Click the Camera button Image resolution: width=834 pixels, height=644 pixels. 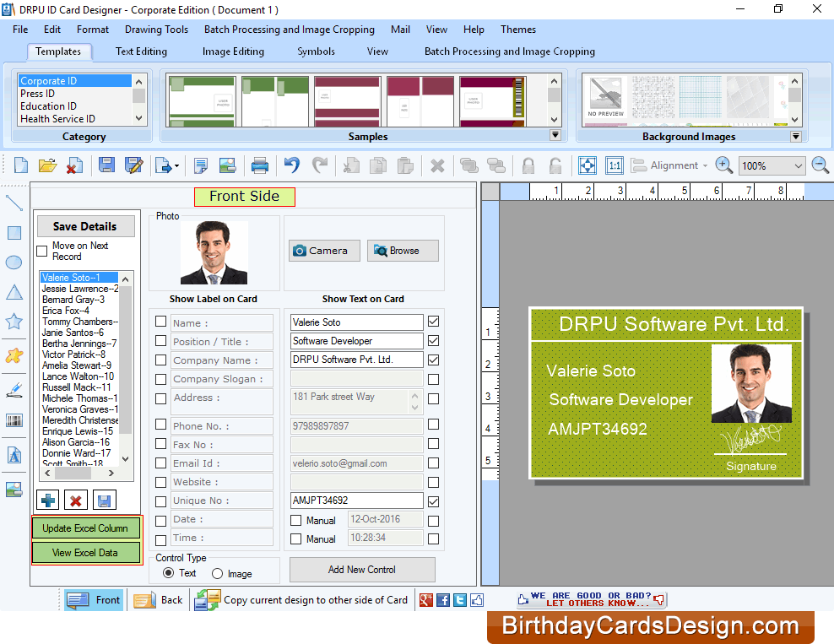[x=324, y=251]
